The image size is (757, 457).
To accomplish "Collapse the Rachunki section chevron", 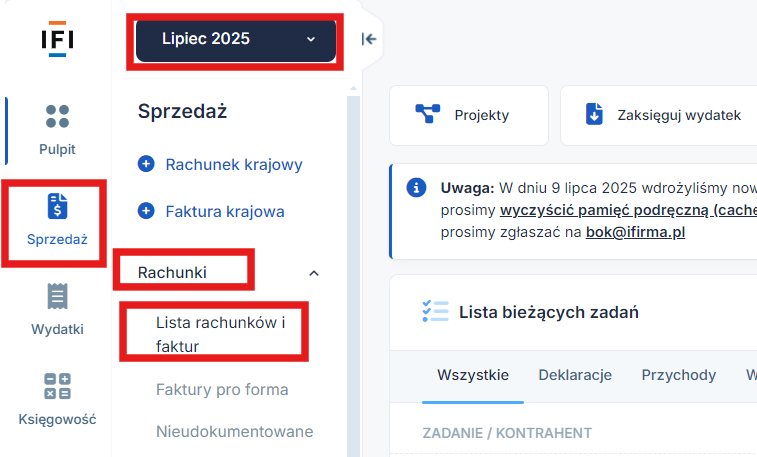I will 314,273.
